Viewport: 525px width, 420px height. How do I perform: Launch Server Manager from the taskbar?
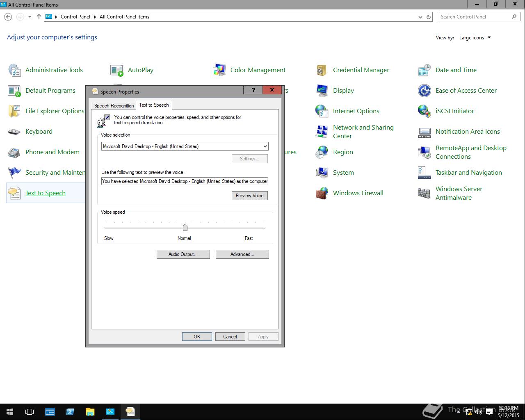[50, 412]
